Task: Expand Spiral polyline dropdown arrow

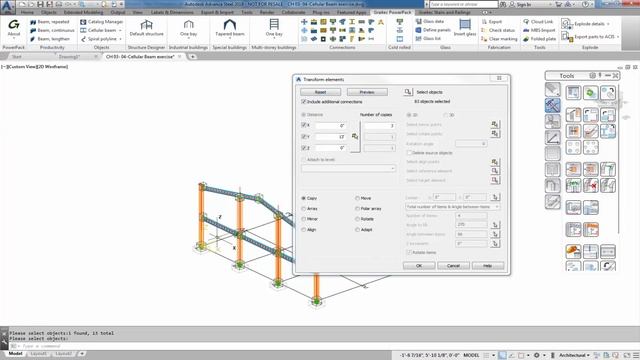Action: point(120,39)
